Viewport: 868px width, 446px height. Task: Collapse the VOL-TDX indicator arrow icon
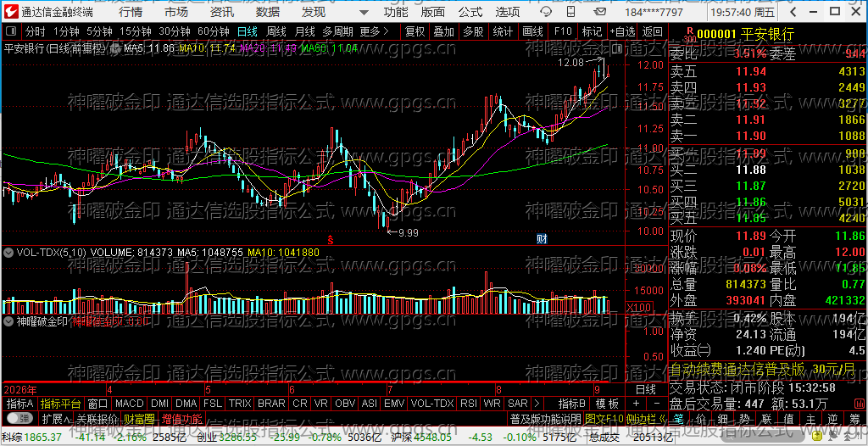pyautogui.click(x=8, y=252)
